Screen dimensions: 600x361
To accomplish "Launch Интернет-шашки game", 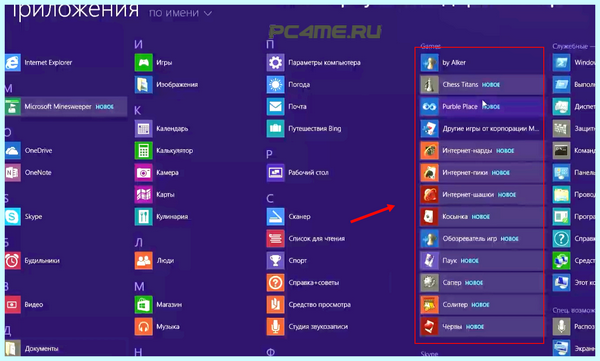I will click(x=481, y=194).
